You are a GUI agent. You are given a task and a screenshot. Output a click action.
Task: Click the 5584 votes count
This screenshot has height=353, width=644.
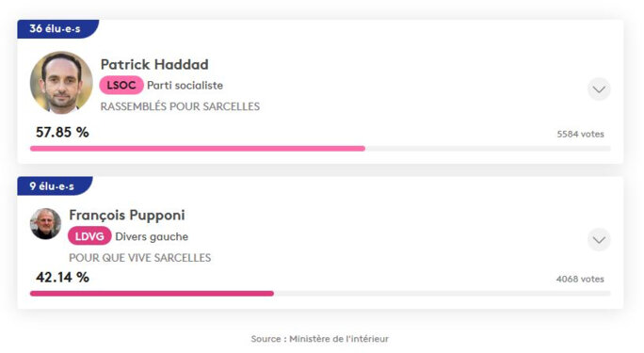coord(580,135)
